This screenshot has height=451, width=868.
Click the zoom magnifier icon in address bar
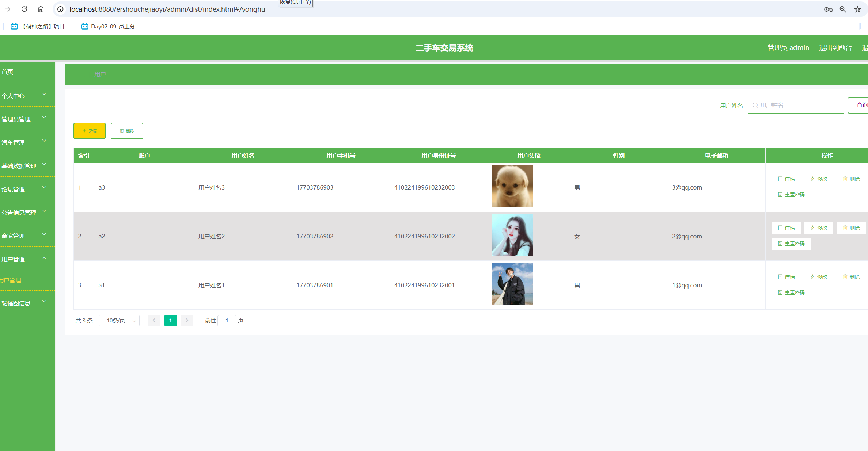pyautogui.click(x=843, y=9)
